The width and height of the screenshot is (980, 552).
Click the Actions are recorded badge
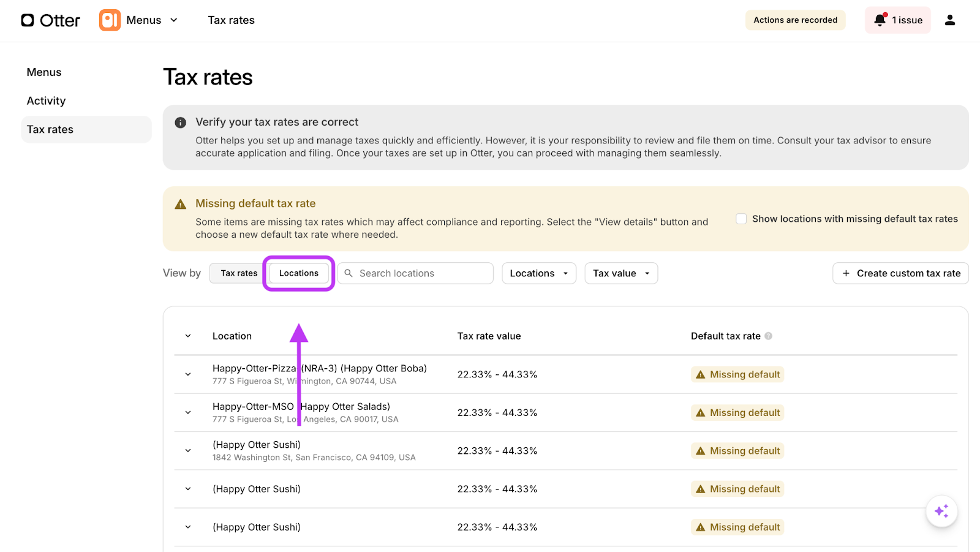795,20
